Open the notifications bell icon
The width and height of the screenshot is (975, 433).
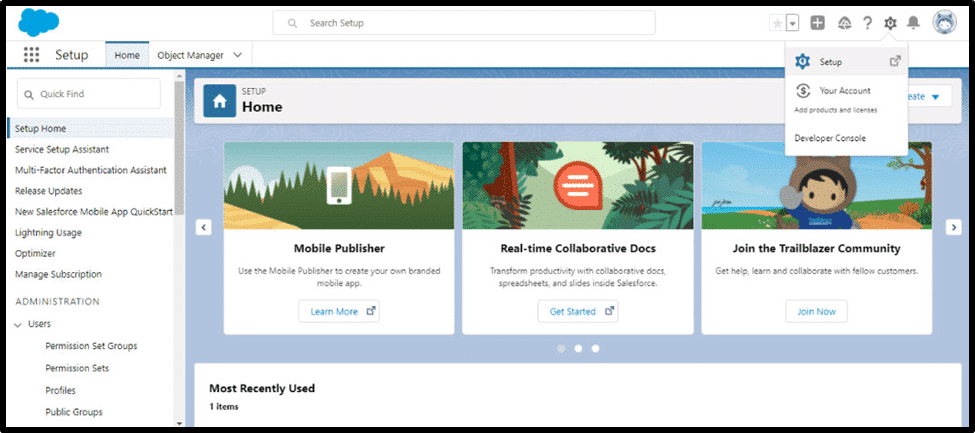coord(913,23)
